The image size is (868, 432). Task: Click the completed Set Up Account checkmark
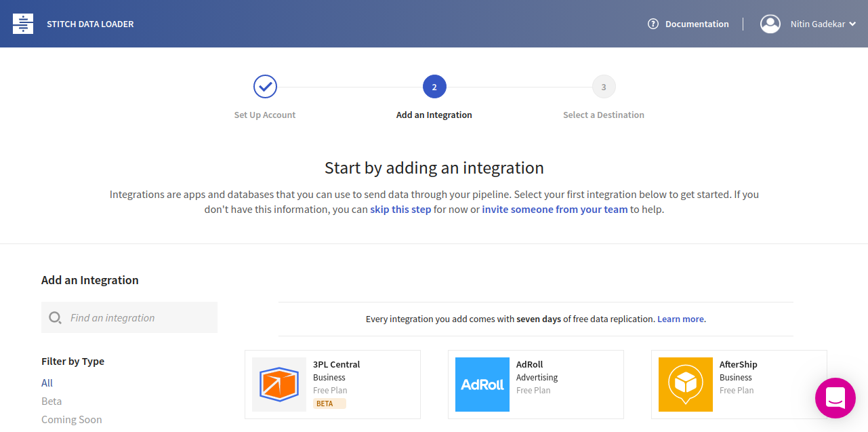[x=265, y=87]
